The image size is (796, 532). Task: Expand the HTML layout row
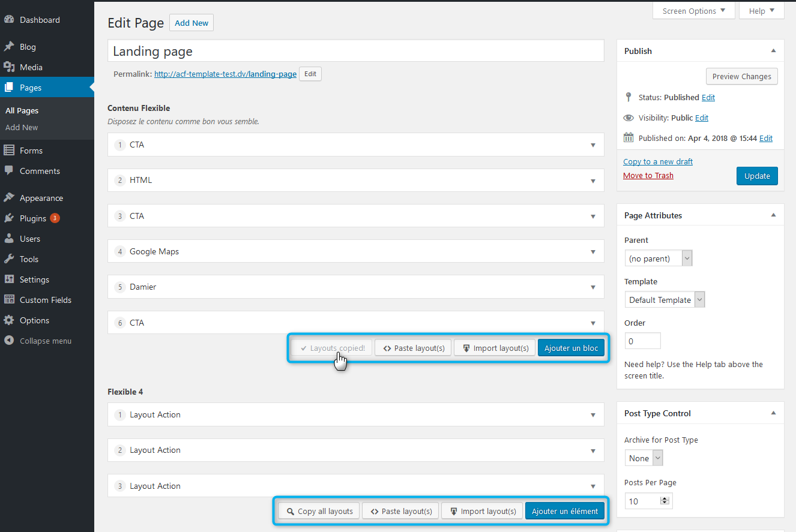point(593,181)
